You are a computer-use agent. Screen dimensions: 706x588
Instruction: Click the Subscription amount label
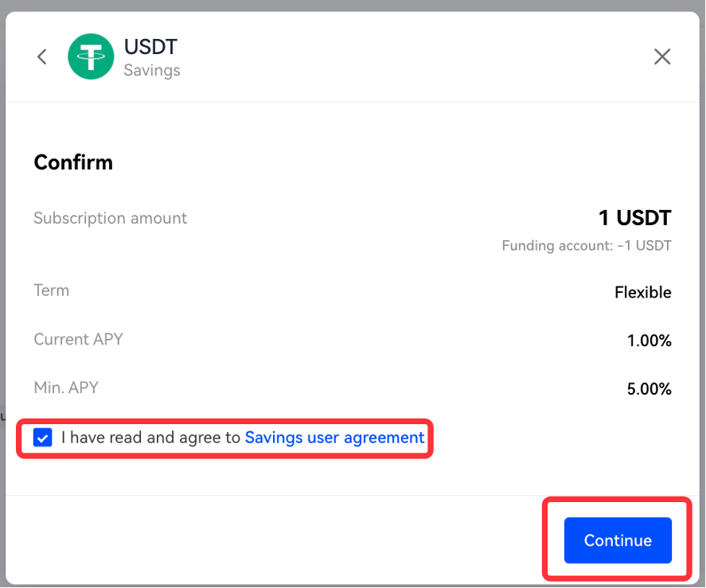coord(111,218)
